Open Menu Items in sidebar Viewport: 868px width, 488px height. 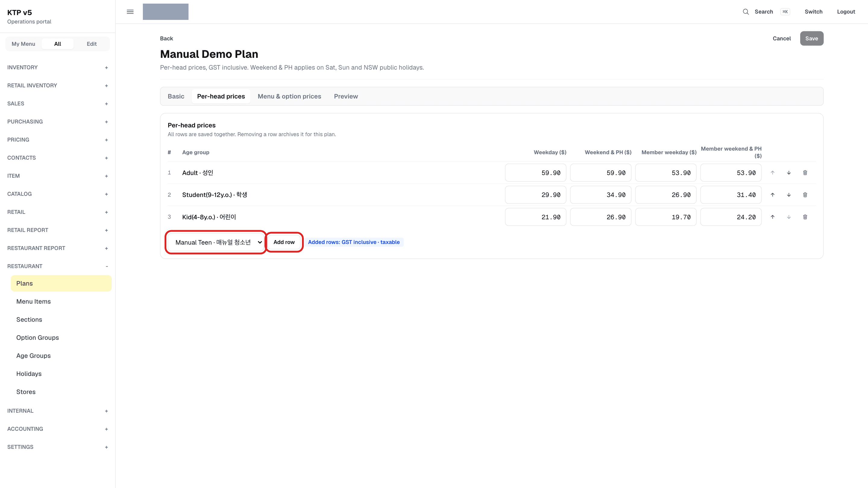pyautogui.click(x=61, y=302)
